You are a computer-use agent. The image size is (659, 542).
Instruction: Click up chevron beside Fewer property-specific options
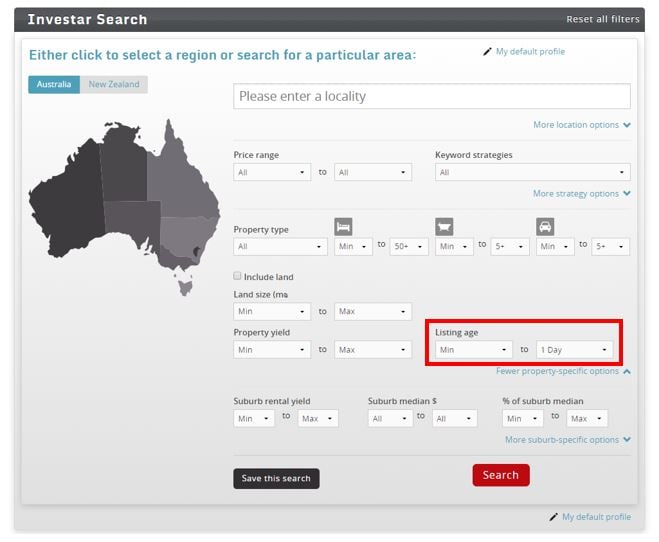point(627,371)
